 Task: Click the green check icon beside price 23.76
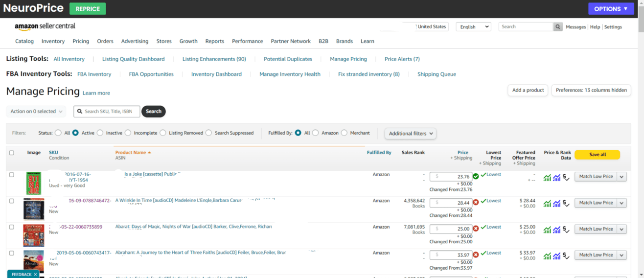[x=476, y=177]
